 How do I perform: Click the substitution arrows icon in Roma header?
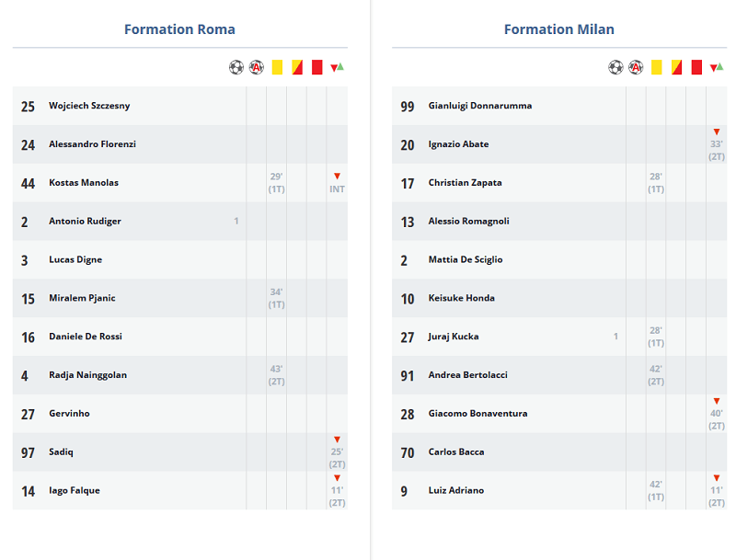coord(337,67)
